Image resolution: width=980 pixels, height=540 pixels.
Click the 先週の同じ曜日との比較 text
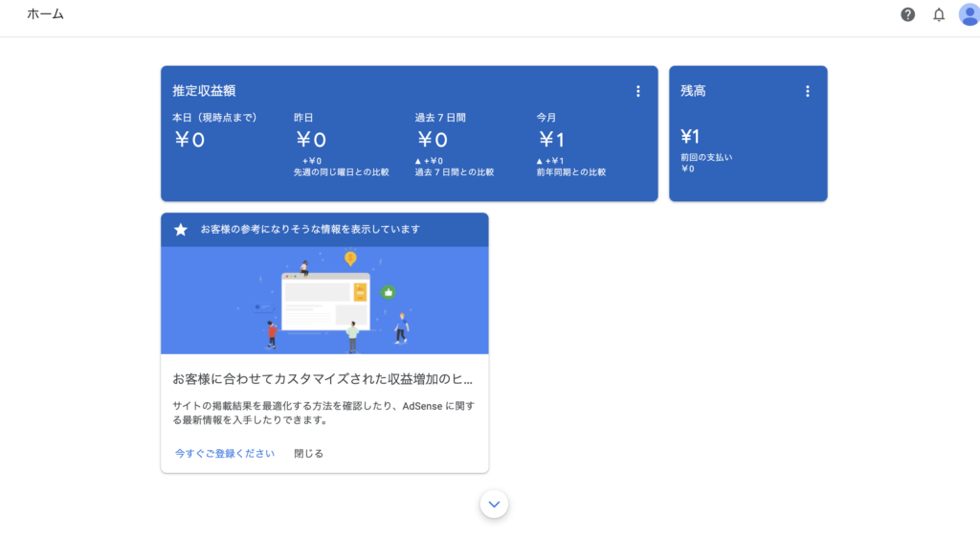coord(342,172)
